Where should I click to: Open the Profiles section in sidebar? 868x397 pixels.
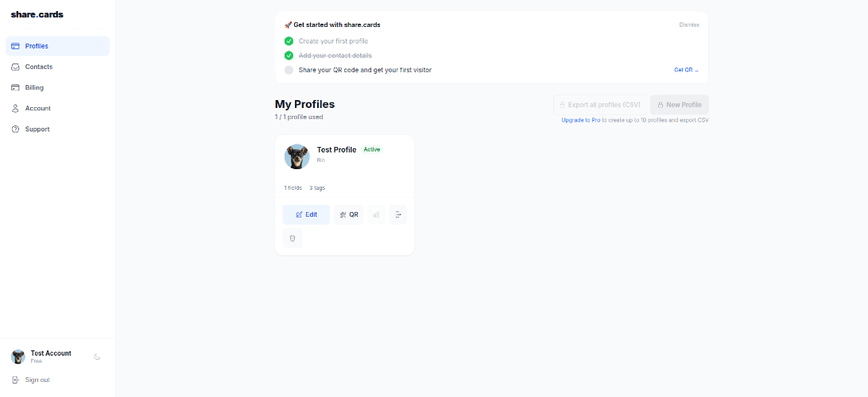pyautogui.click(x=57, y=46)
